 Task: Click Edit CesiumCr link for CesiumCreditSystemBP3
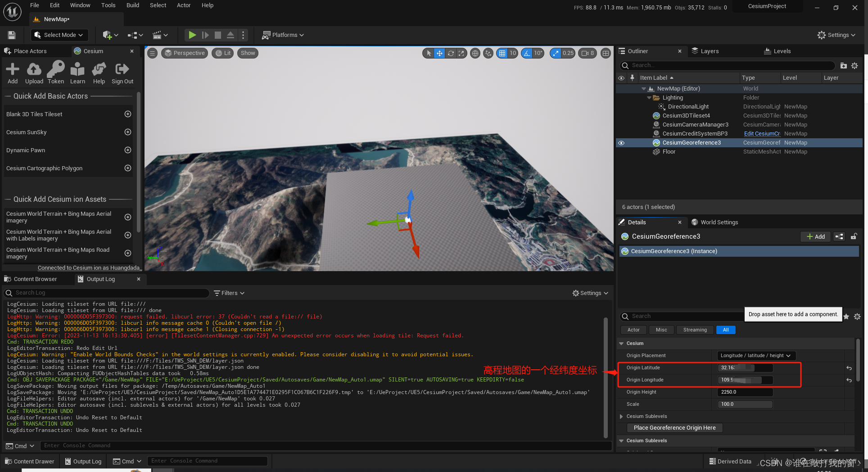pos(762,133)
